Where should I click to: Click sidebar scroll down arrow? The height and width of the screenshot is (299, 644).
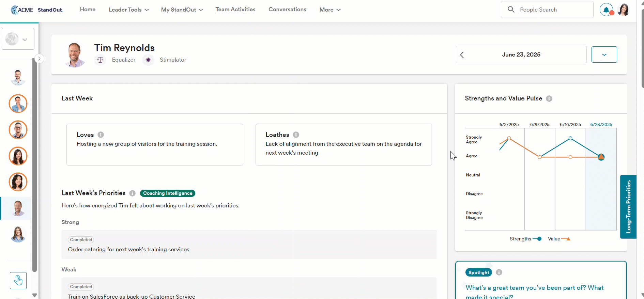pyautogui.click(x=34, y=295)
